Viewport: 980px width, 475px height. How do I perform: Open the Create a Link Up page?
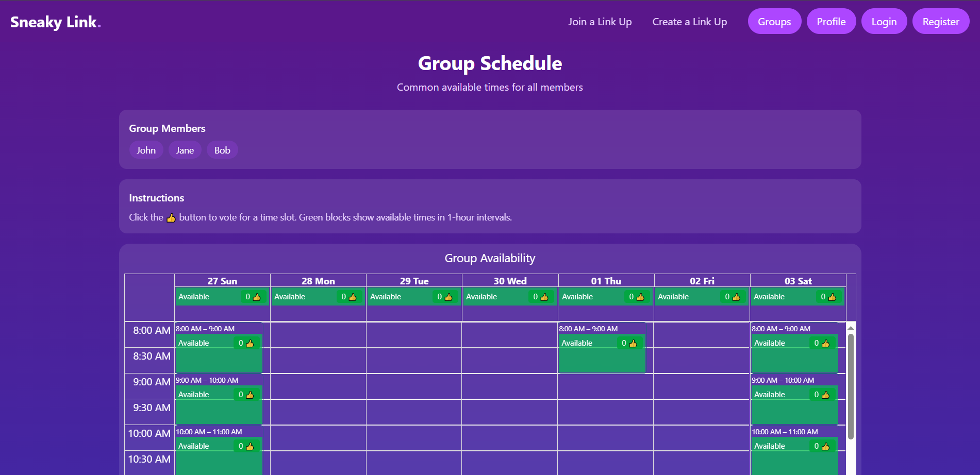coord(690,22)
